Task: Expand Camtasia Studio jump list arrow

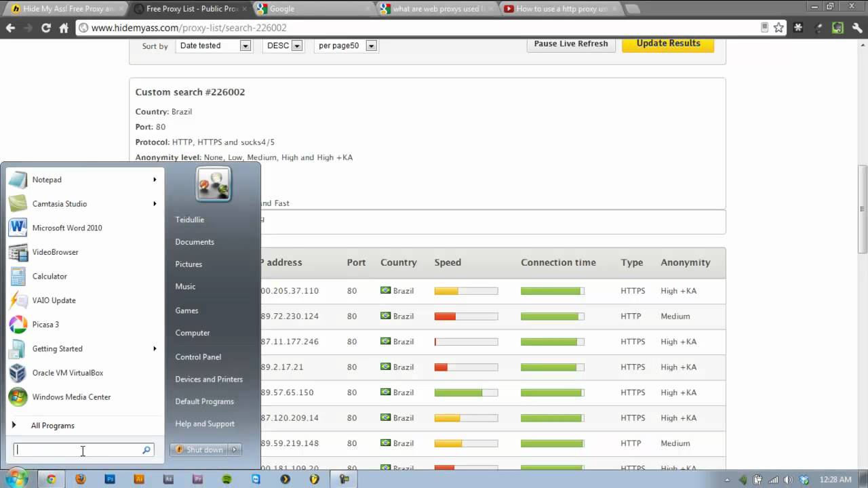Action: (x=155, y=203)
